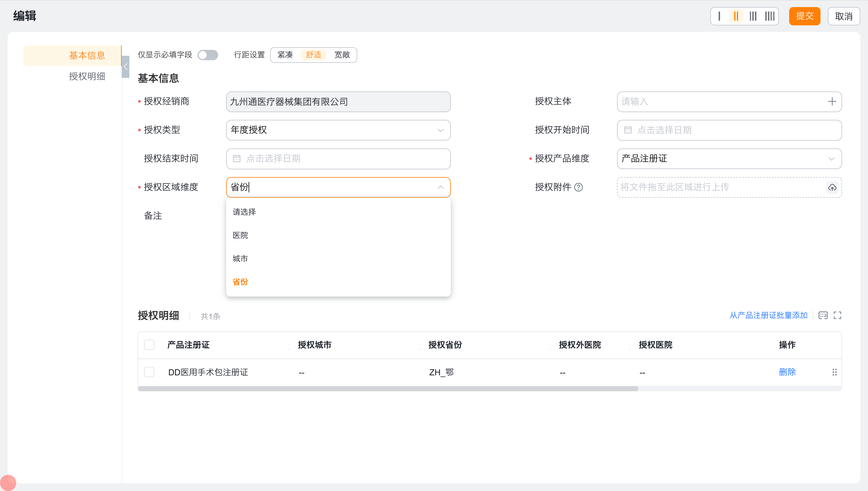Open the 授权产品维度 dropdown

click(729, 159)
